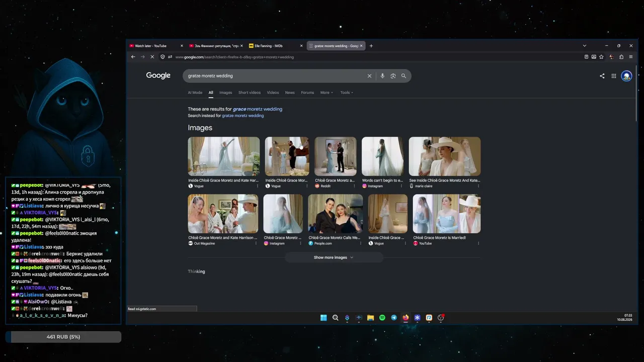Image resolution: width=644 pixels, height=362 pixels.
Task: Select the Images search tab
Action: [x=225, y=93]
